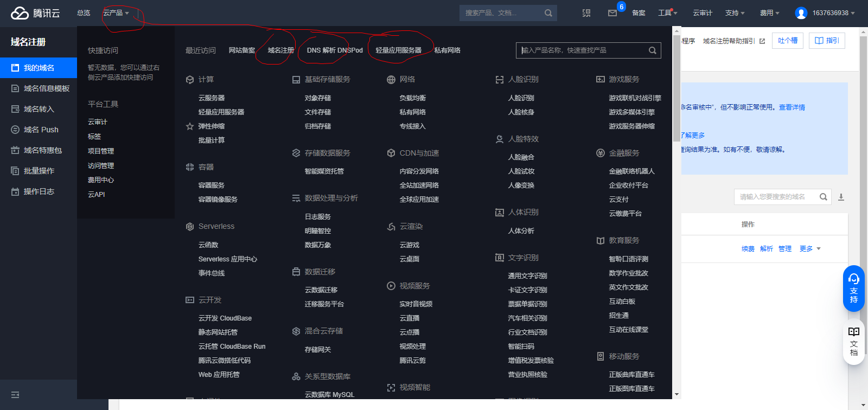Click the domain search magnifier icon

point(824,197)
